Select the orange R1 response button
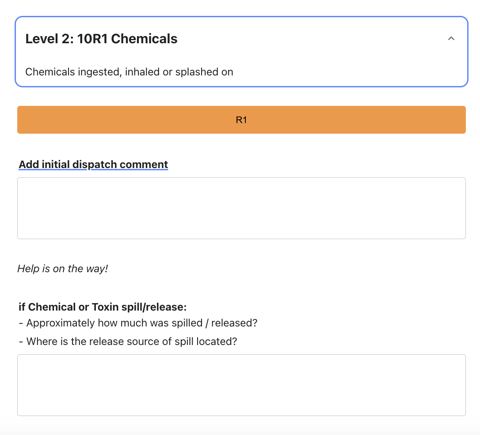Image resolution: width=480 pixels, height=435 pixels. (x=241, y=120)
